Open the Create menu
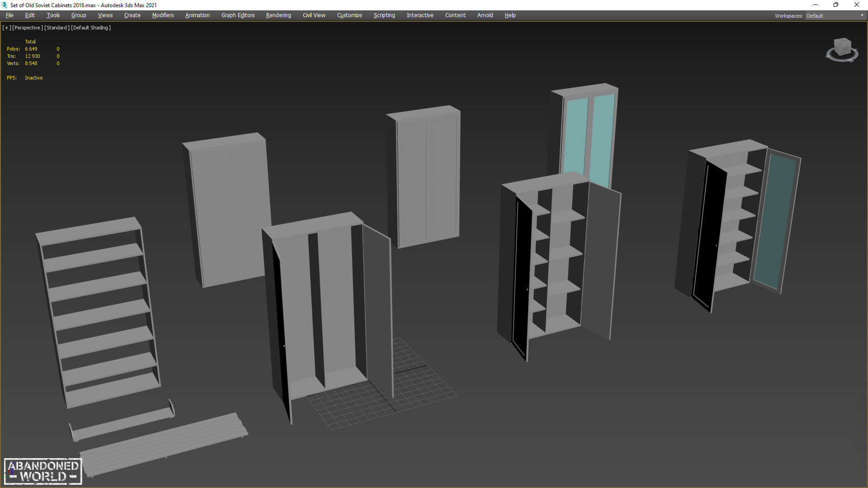The width and height of the screenshot is (868, 488). coord(132,15)
